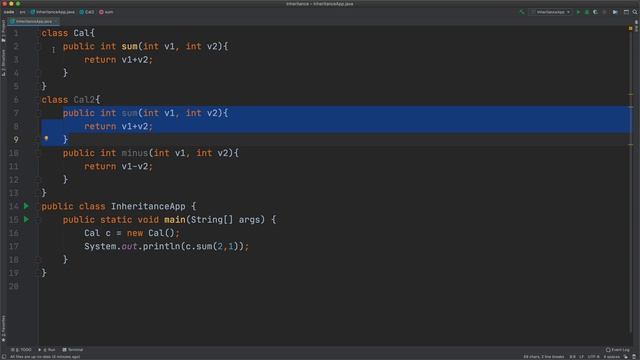Click 'new Cal()' on line 16
This screenshot has width=640, height=360.
[151, 233]
